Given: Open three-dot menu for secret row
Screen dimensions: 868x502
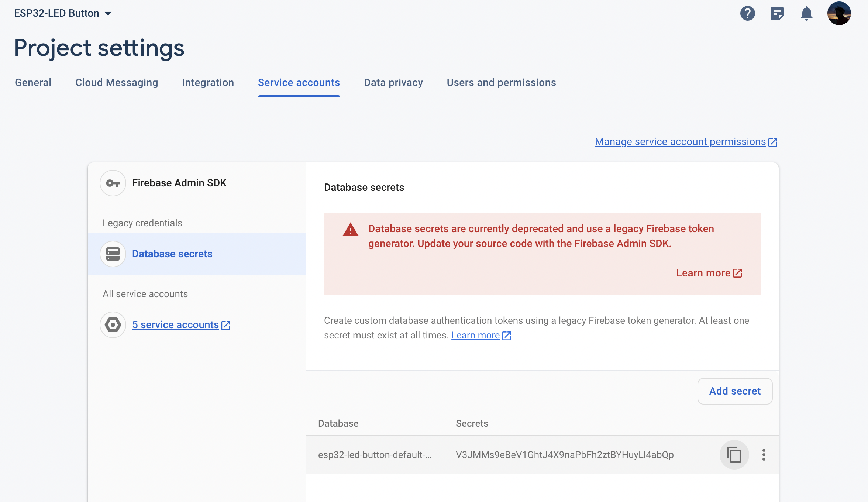Looking at the screenshot, I should point(764,454).
